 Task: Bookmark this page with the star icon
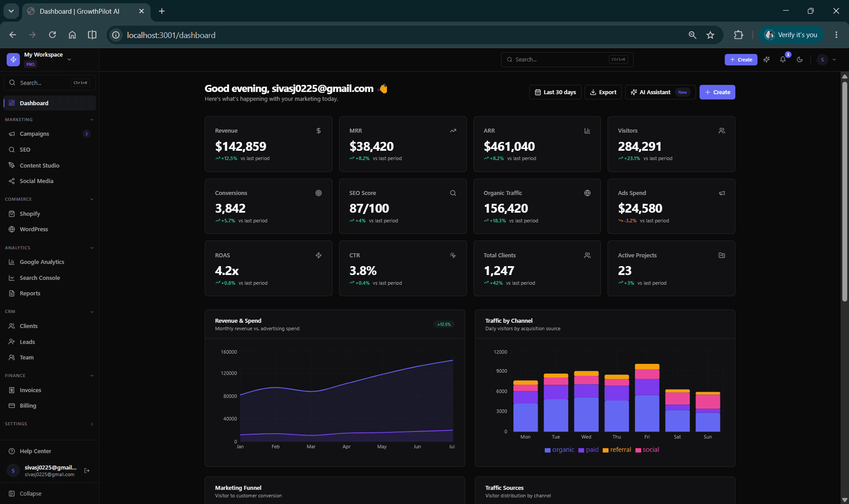pos(710,35)
